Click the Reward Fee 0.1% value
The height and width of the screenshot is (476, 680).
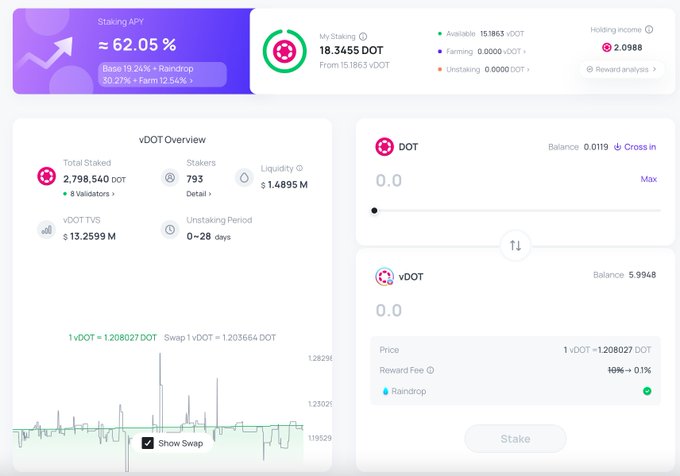(x=642, y=370)
